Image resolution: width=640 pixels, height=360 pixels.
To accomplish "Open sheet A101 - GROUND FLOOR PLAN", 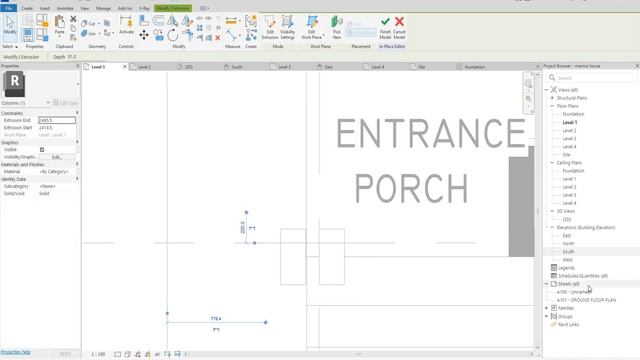I will pyautogui.click(x=587, y=300).
